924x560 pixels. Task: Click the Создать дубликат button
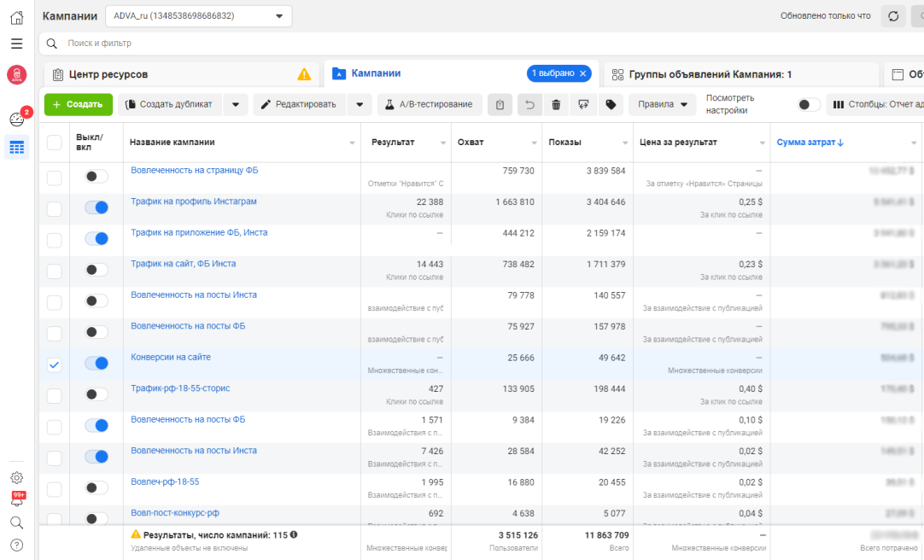coord(170,104)
